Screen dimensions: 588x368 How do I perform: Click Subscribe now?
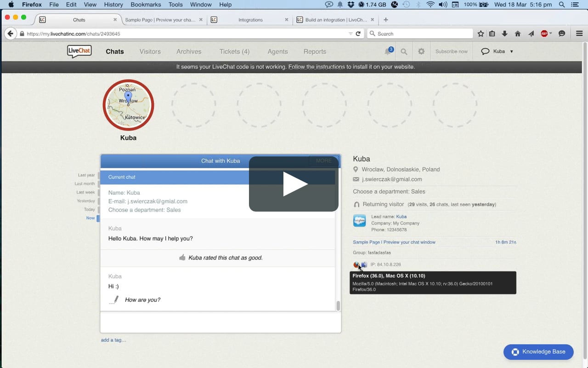(x=452, y=52)
